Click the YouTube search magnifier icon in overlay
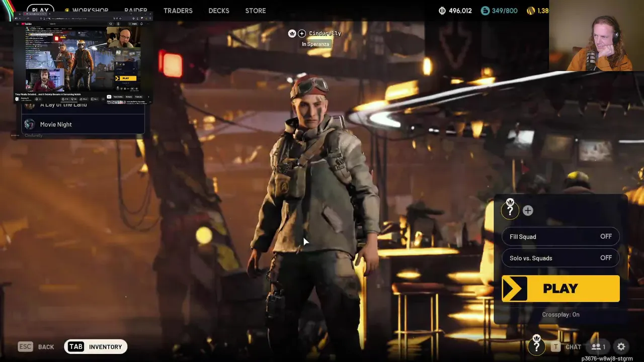 (x=110, y=24)
